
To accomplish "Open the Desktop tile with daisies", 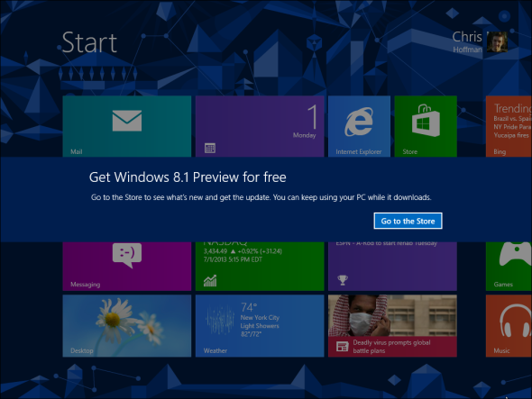I will click(x=127, y=325).
